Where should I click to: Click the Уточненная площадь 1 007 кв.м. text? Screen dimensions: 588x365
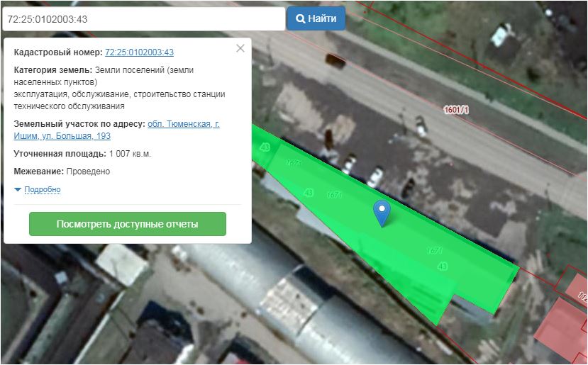click(82, 154)
